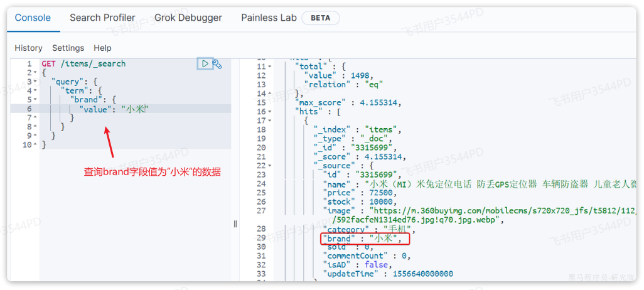Click the "value" : 1498 response line
This screenshot has width=644, height=290.
coord(339,75)
